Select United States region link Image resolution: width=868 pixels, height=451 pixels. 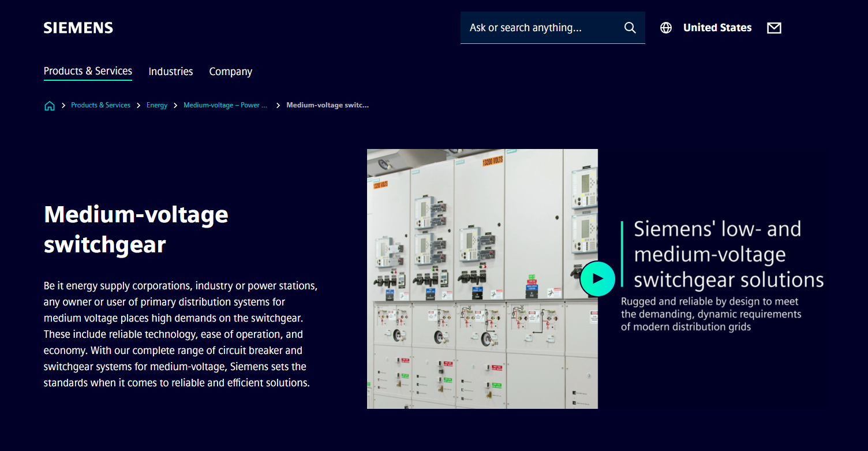pyautogui.click(x=717, y=28)
